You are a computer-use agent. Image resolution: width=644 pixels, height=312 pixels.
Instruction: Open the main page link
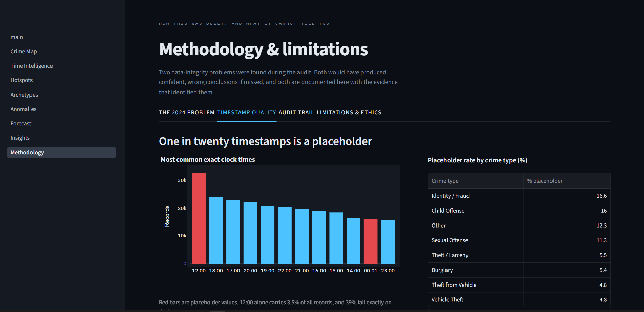pyautogui.click(x=17, y=37)
